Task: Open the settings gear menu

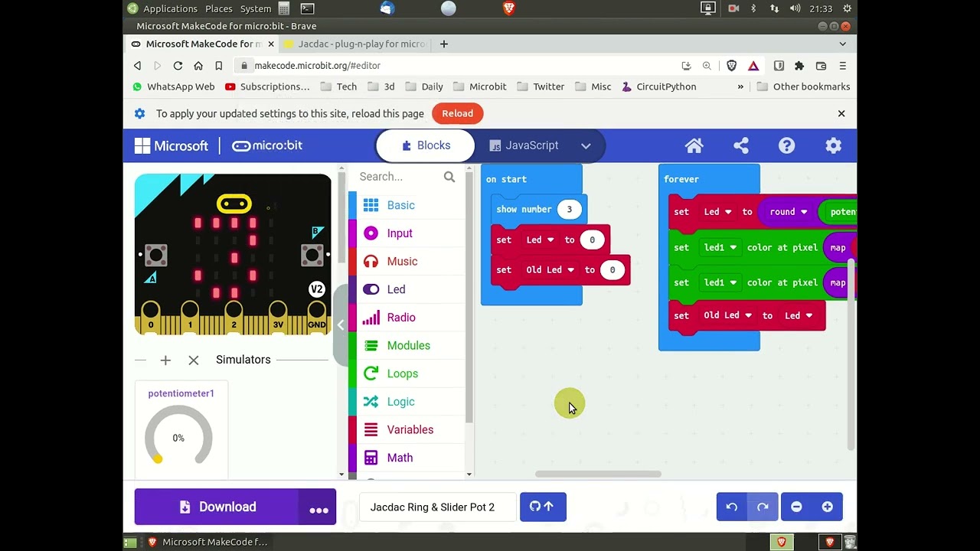Action: coord(833,145)
